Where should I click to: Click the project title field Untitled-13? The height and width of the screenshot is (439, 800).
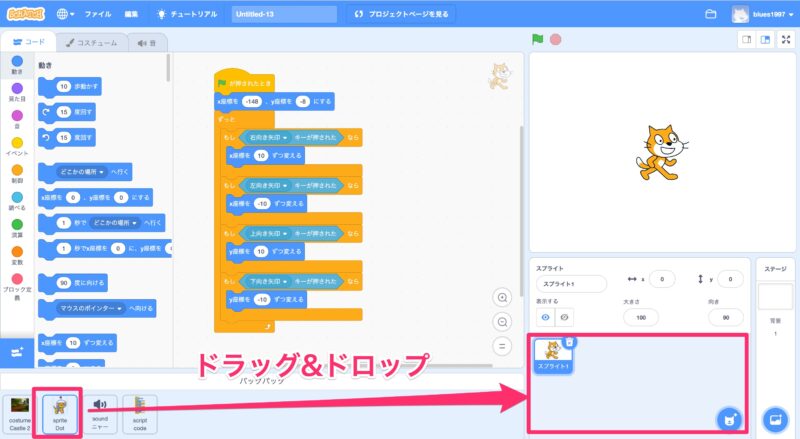(282, 15)
